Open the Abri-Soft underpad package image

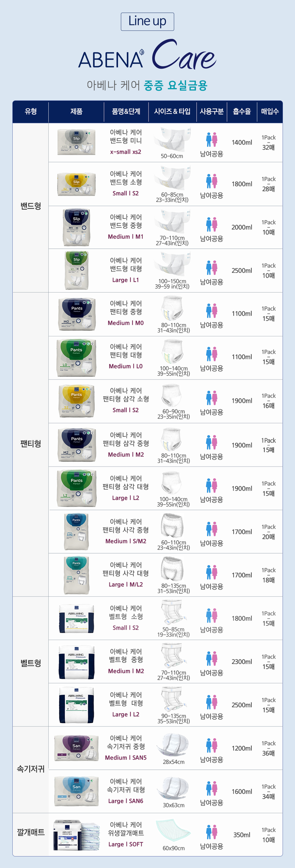click(76, 835)
